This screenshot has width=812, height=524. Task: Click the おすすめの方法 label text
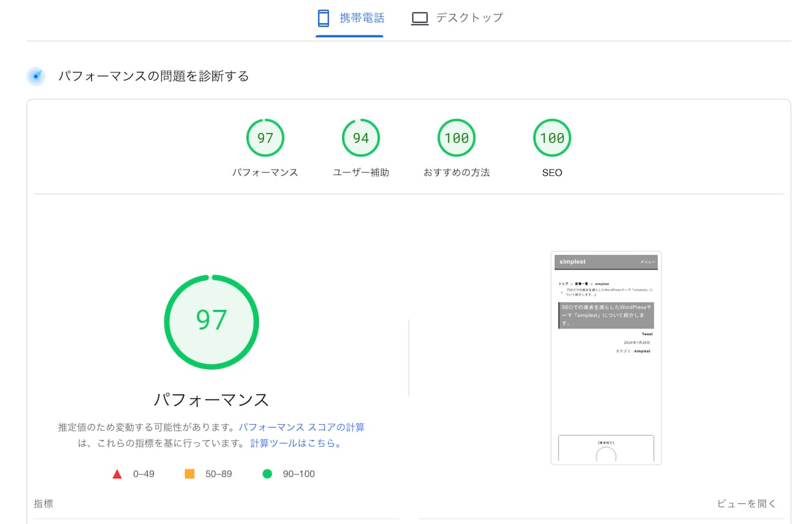click(457, 172)
